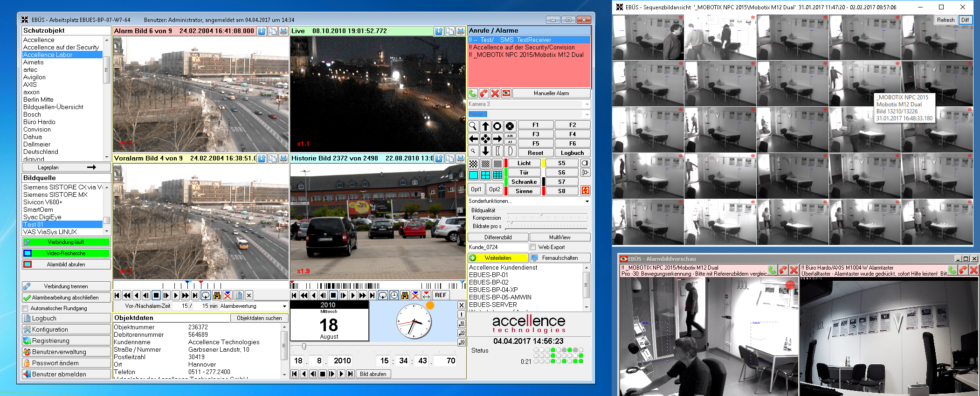
Task: Fast forward in history playback toolbar
Action: pyautogui.click(x=362, y=295)
